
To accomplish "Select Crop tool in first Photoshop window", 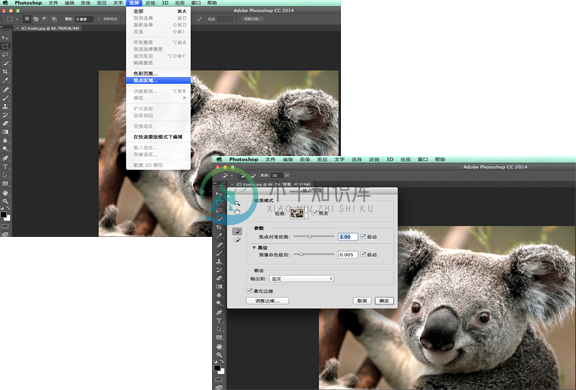I will point(5,72).
